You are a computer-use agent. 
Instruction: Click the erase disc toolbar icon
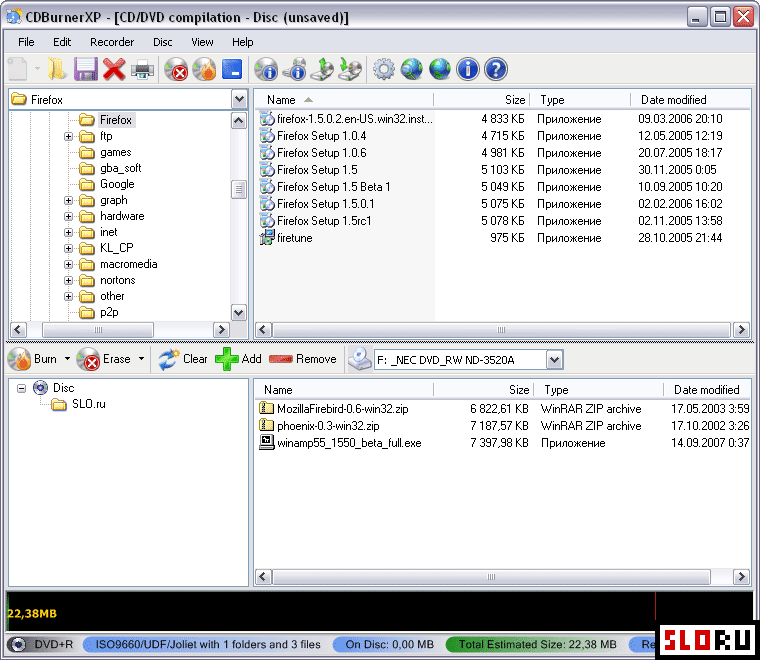point(176,69)
